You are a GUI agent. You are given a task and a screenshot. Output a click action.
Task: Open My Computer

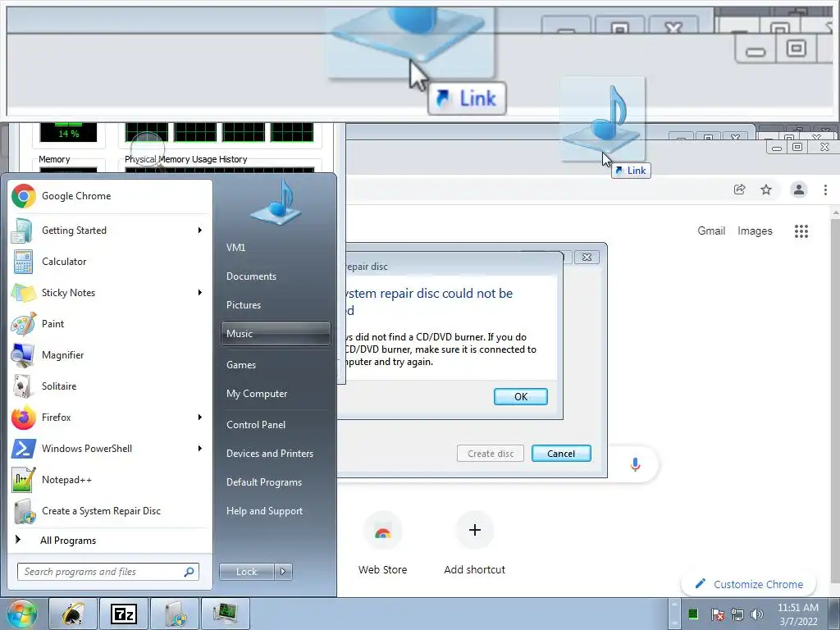276,394
